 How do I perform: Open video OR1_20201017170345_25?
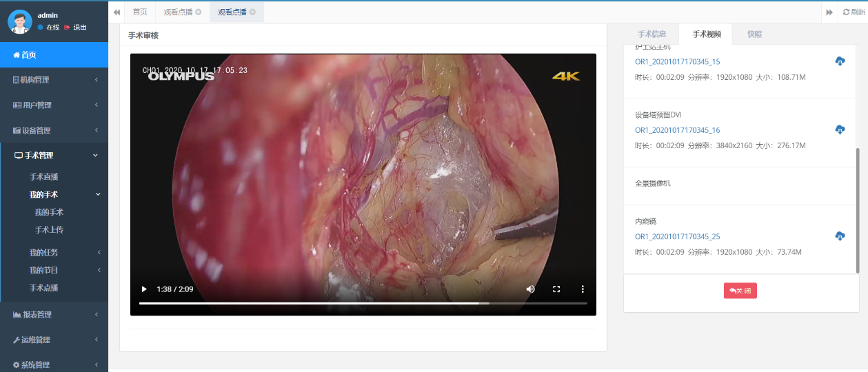pos(677,236)
